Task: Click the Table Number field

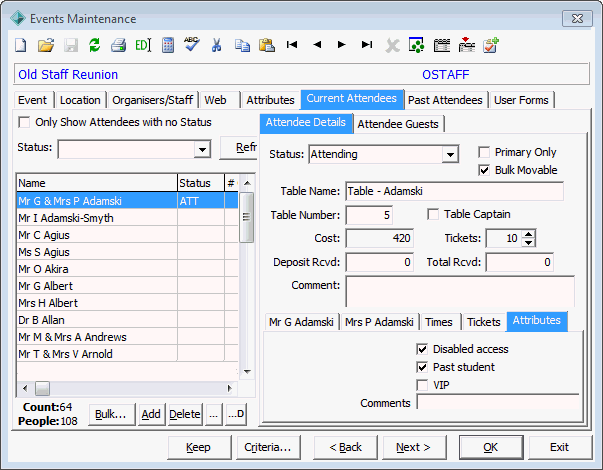Action: (369, 215)
